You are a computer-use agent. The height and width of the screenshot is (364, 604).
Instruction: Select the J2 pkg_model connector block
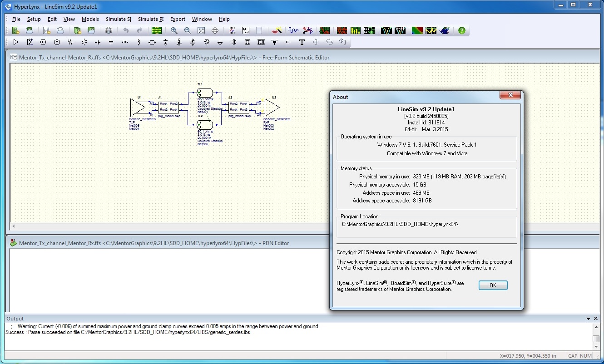click(238, 107)
